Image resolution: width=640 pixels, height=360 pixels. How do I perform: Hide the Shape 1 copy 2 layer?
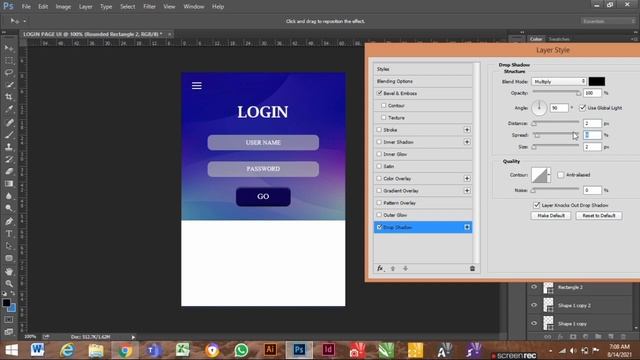[534, 305]
